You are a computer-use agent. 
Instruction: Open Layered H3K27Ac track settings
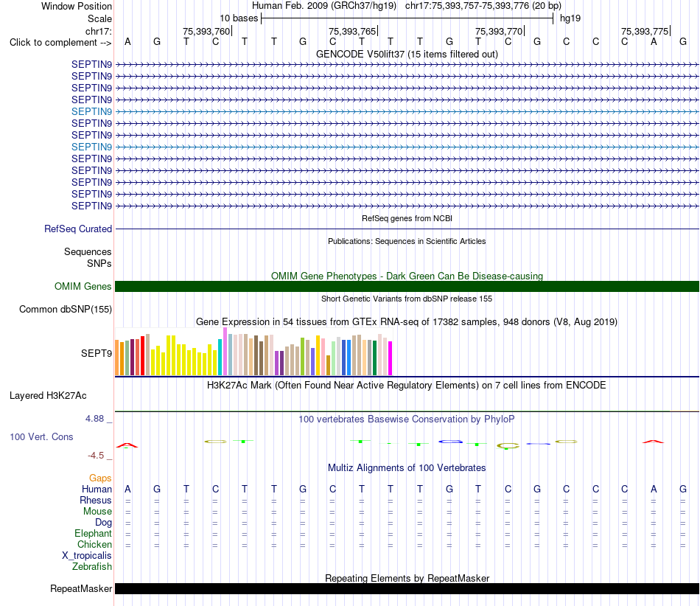tap(48, 395)
